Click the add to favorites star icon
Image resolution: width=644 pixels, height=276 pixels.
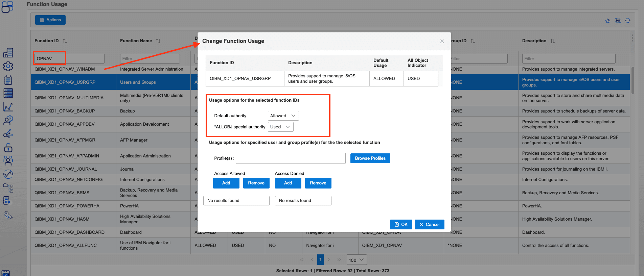coord(607,21)
